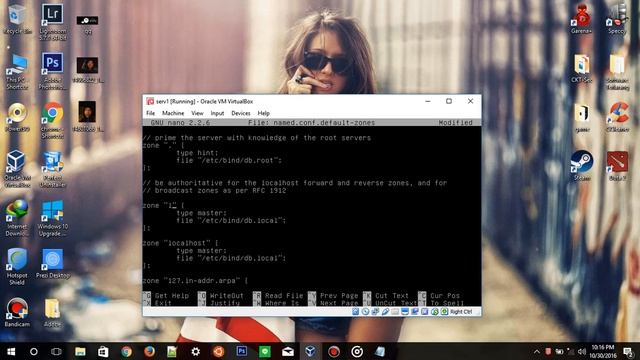
Task: Open the Help menu in VirtualBox
Action: [264, 113]
